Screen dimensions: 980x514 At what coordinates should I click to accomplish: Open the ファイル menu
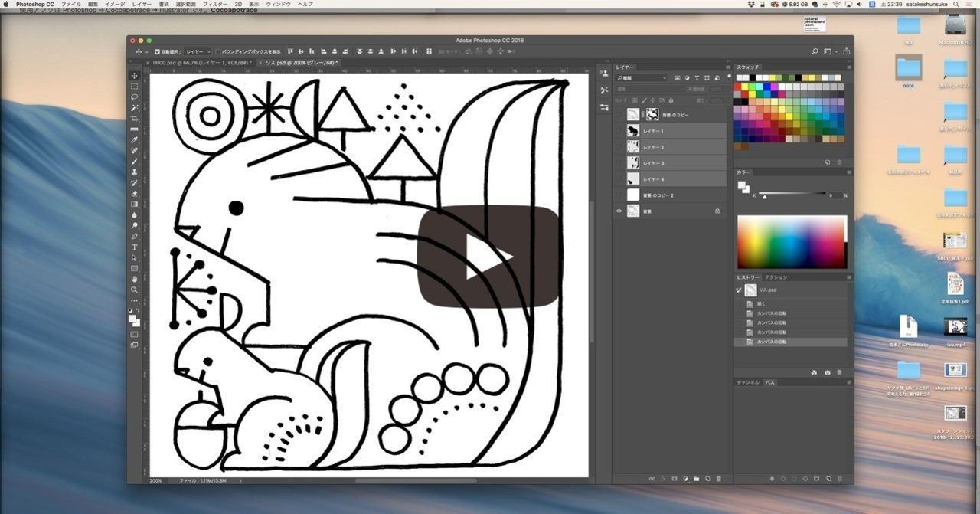coord(70,4)
